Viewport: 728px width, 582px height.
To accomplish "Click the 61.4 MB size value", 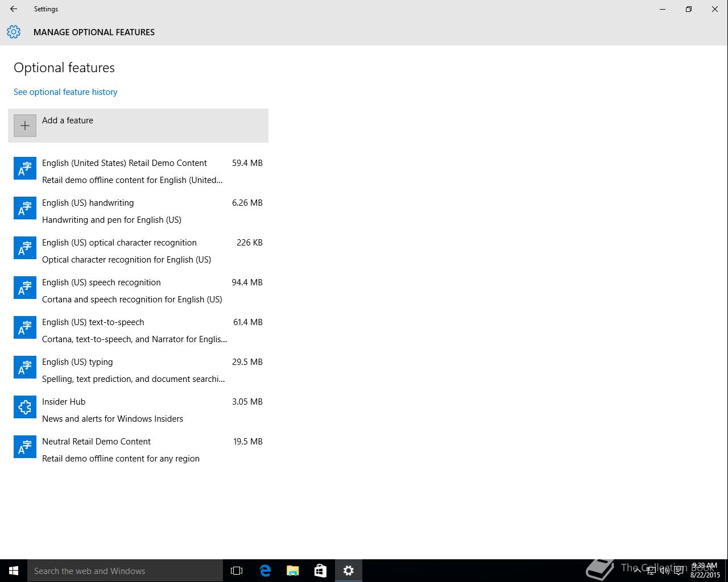I will [248, 322].
